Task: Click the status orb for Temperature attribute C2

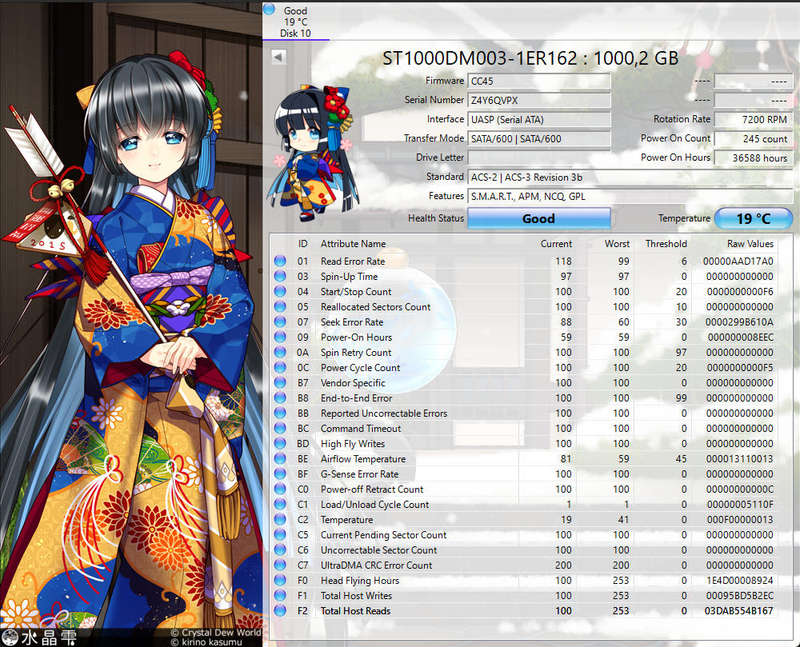Action: coord(280,519)
